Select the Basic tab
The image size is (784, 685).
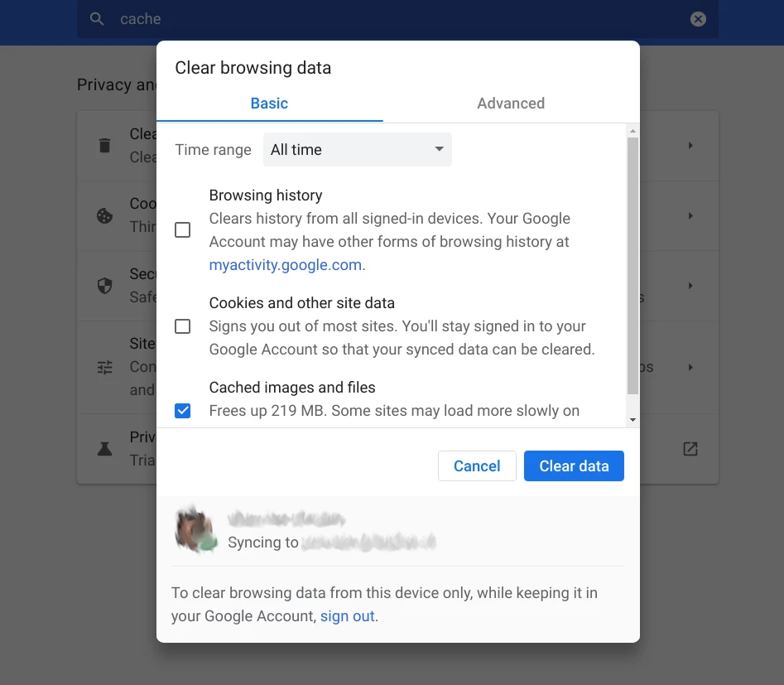[x=269, y=103]
